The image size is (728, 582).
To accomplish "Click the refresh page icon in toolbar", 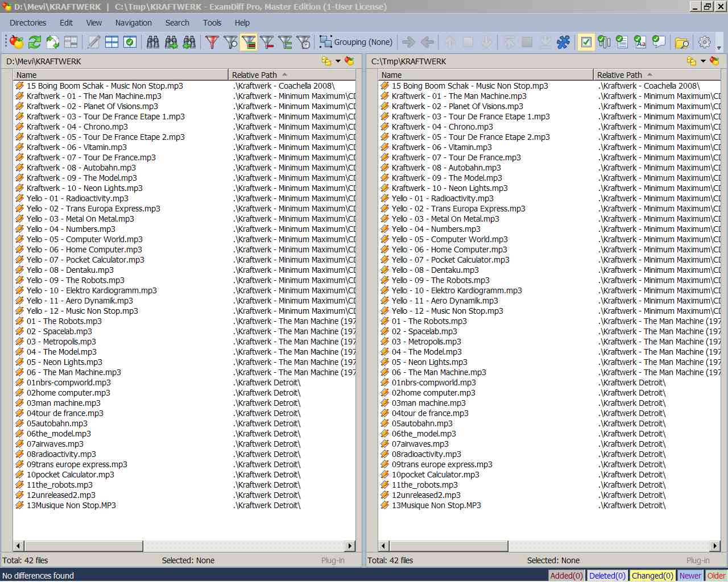I will tap(53, 42).
